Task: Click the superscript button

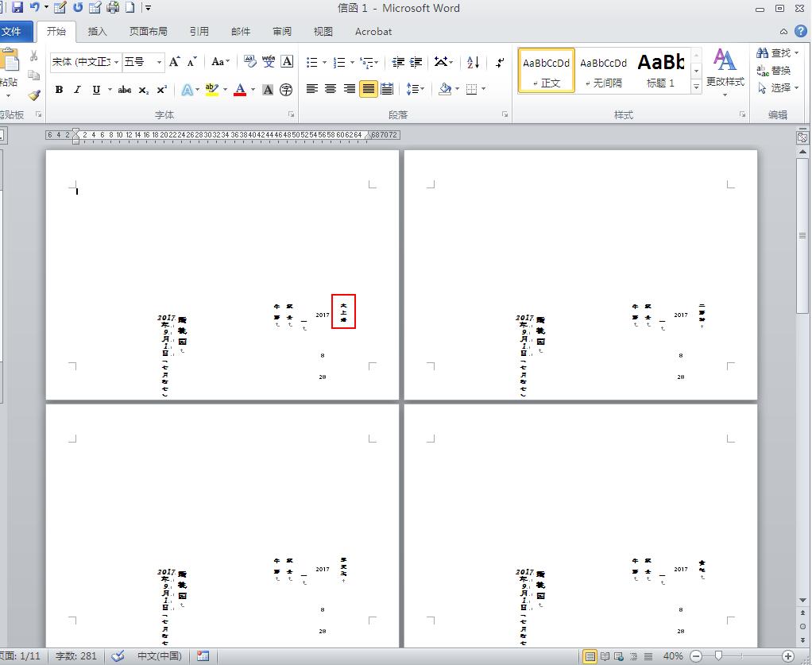Action: pyautogui.click(x=162, y=90)
